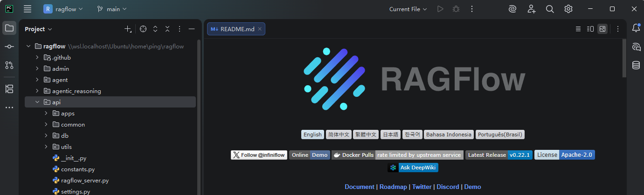Switch markdown view to editor only
The image size is (644, 195).
(x=578, y=29)
